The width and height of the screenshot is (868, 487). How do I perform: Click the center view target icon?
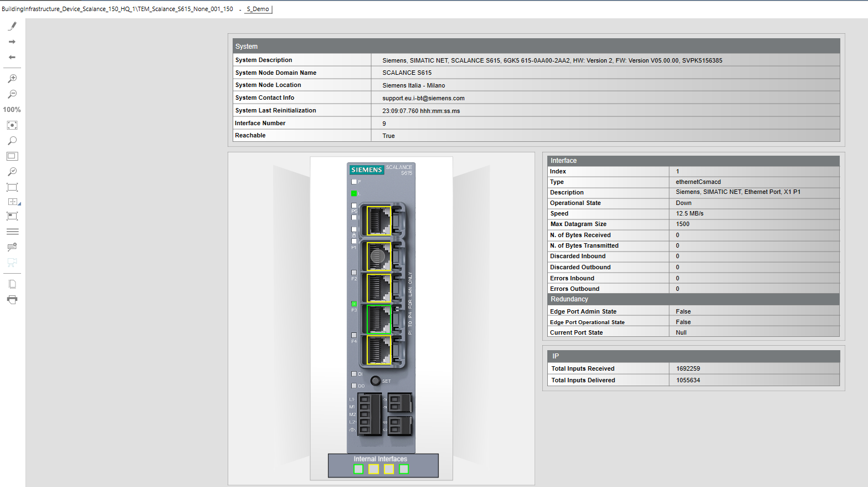click(12, 125)
